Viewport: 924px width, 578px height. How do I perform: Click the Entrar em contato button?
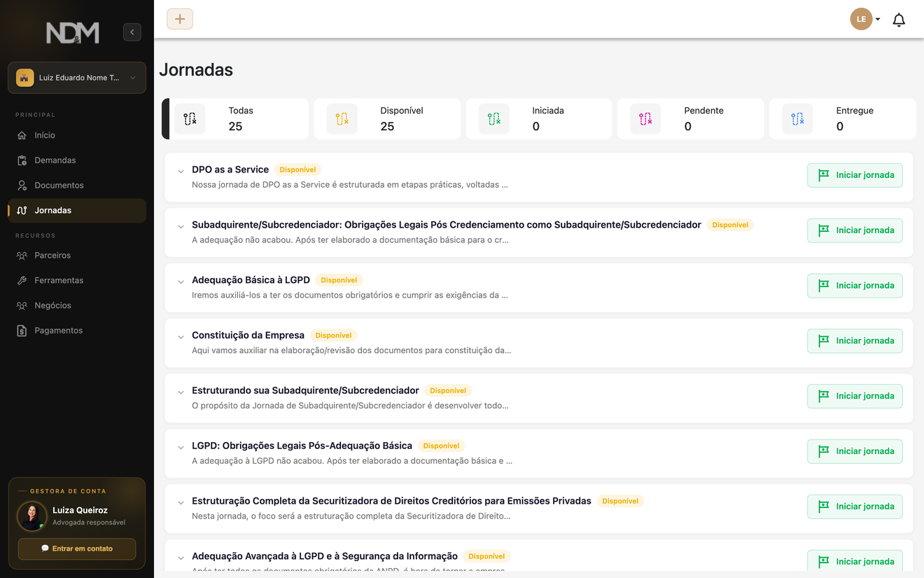pos(77,549)
